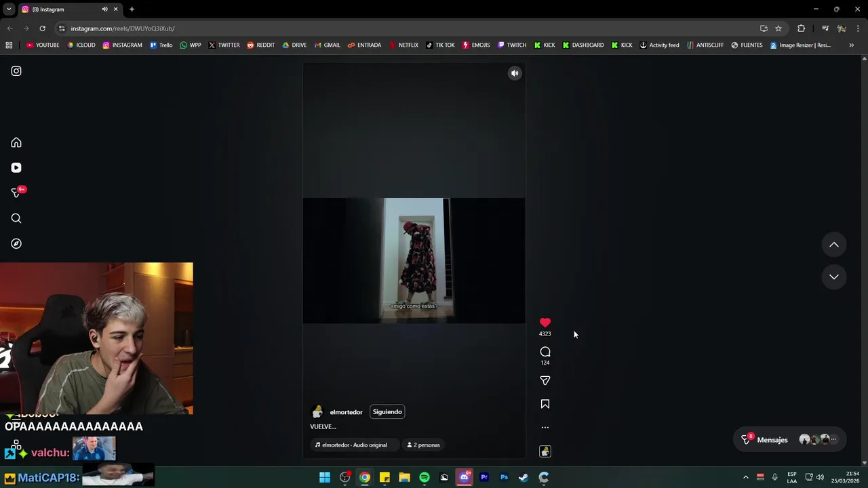Open the NETFLIX bookmark

coord(403,45)
